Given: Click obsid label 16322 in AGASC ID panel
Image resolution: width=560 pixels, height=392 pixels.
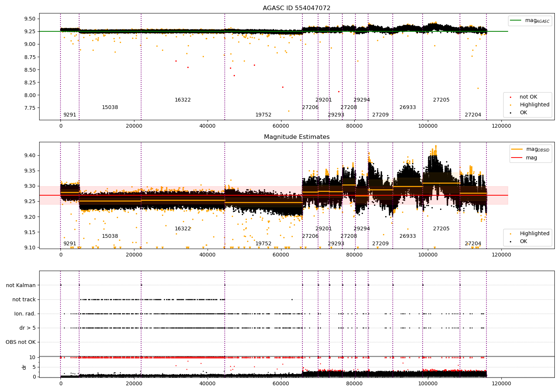Looking at the screenshot, I should [183, 100].
